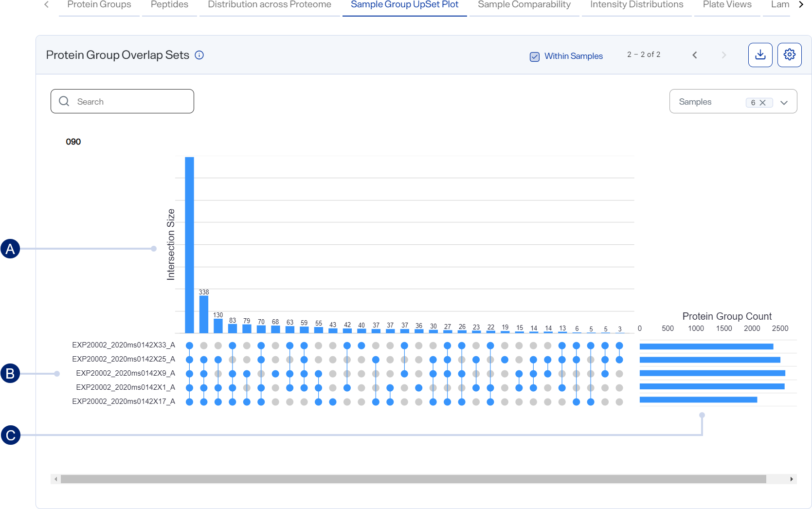The width and height of the screenshot is (812, 509).
Task: Click the Protein Group Count axis title
Action: (727, 316)
